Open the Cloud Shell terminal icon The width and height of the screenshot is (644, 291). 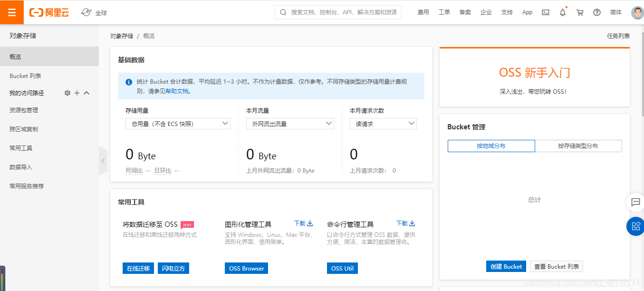click(546, 12)
